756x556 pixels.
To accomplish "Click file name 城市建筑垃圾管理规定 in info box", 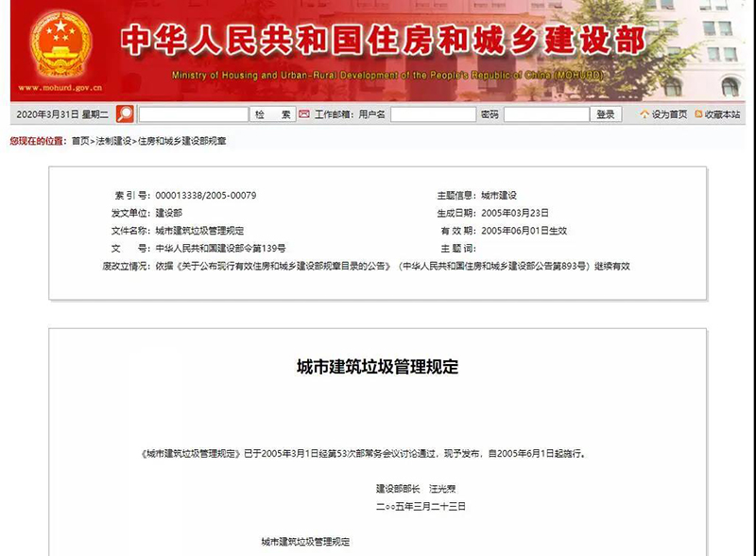I will click(x=199, y=231).
